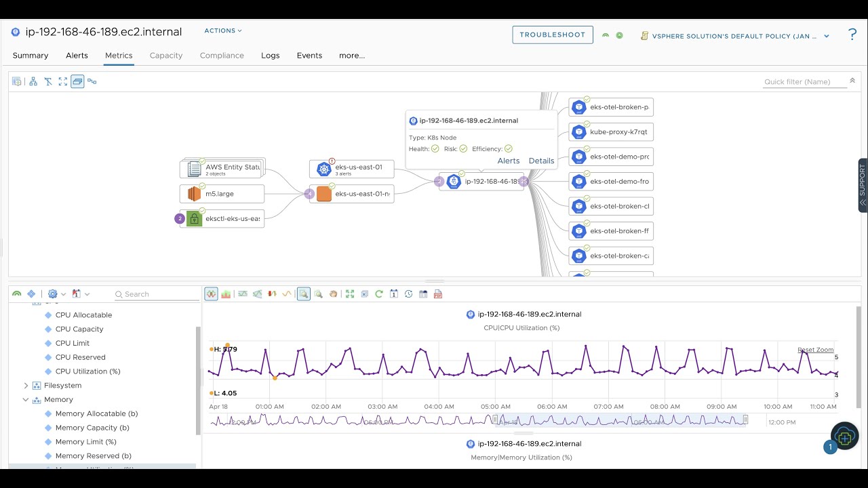
Task: Click the green arc status icon next to Troubleshoot
Action: coord(606,35)
